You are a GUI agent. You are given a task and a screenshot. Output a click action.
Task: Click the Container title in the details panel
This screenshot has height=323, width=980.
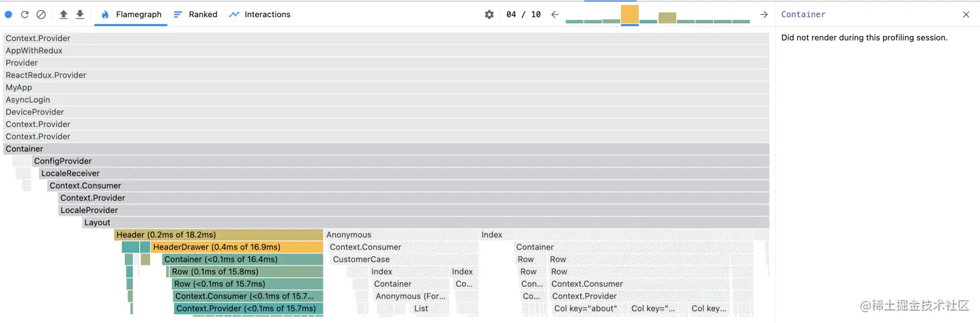click(803, 14)
